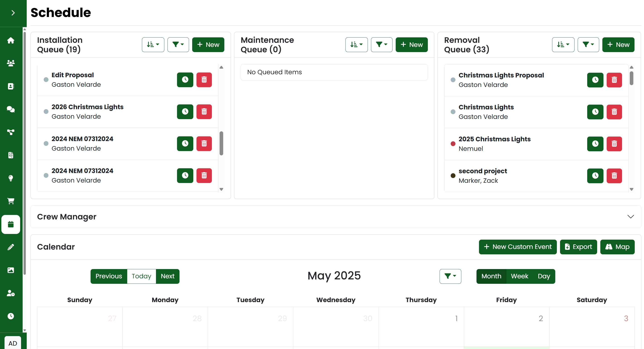Screen dimensions: 644x349
Task: Schedule Christmas Lights Proposal removal clock icon
Action: [595, 80]
